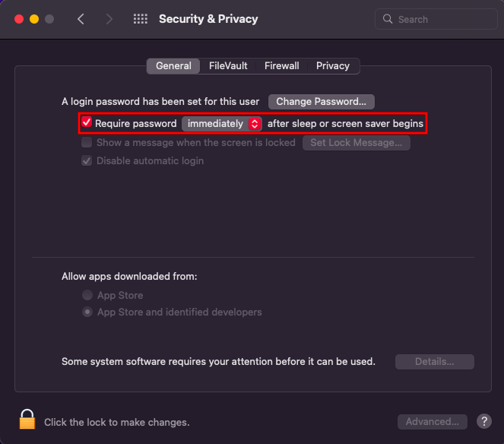Open help with the question mark button

click(x=483, y=421)
